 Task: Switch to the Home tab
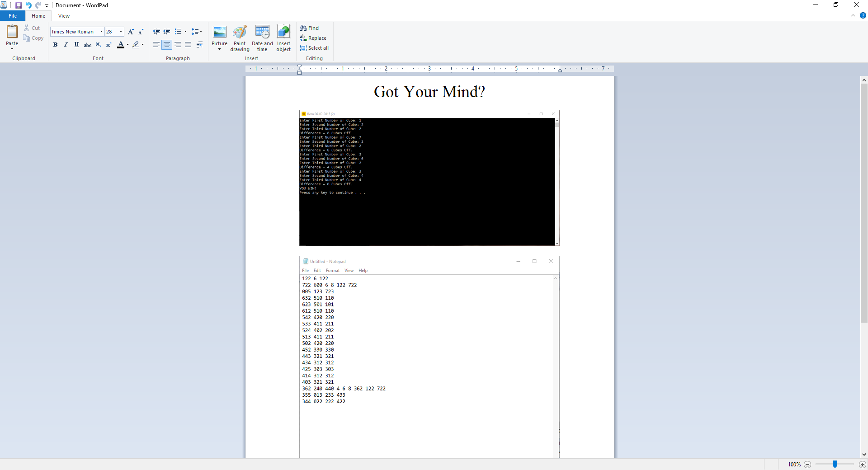point(38,16)
